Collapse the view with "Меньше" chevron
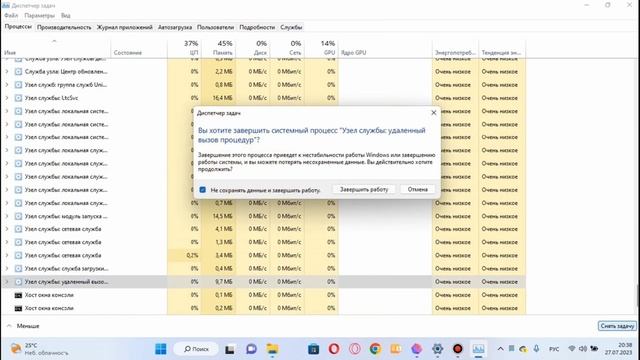Screen dimensions: 640x360 tap(9, 326)
